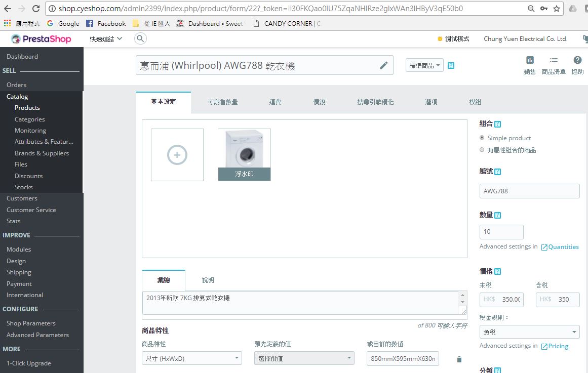588x373 pixels.
Task: Switch to the summary description tab
Action: click(164, 280)
